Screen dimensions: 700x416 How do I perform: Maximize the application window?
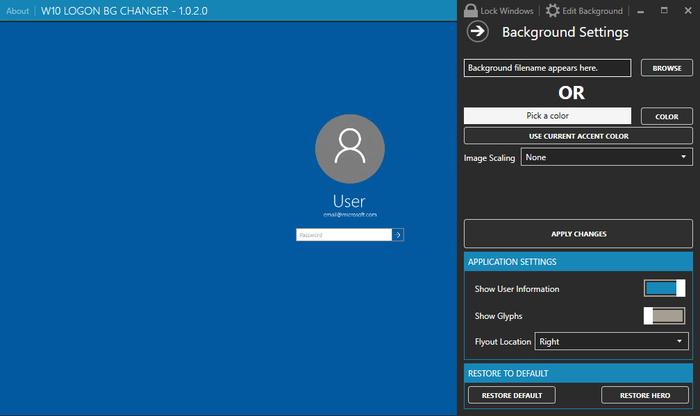[664, 11]
